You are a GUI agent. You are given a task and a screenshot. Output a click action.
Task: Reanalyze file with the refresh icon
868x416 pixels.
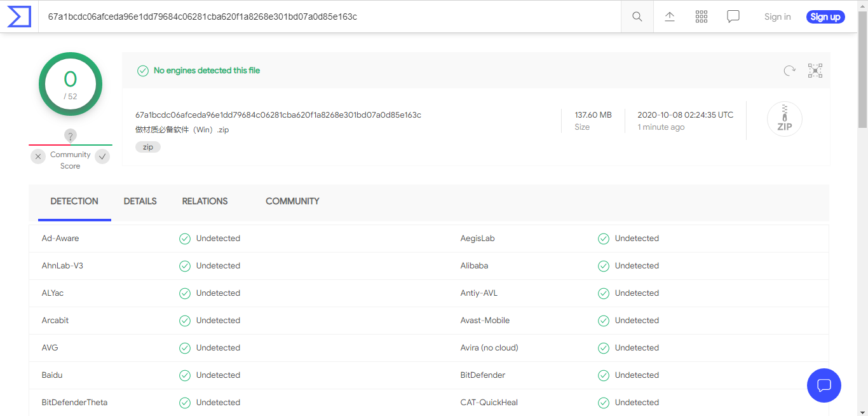tap(789, 71)
